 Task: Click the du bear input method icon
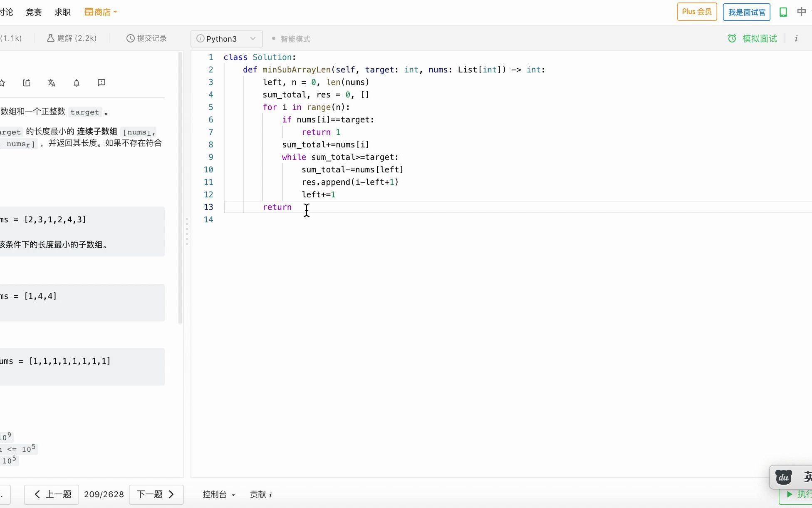coord(784,477)
